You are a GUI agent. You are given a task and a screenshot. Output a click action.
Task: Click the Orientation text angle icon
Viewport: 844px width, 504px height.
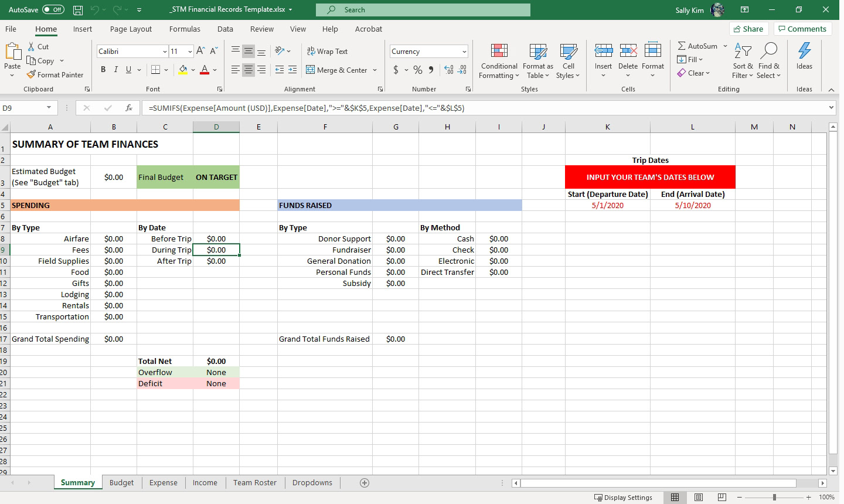[280, 51]
